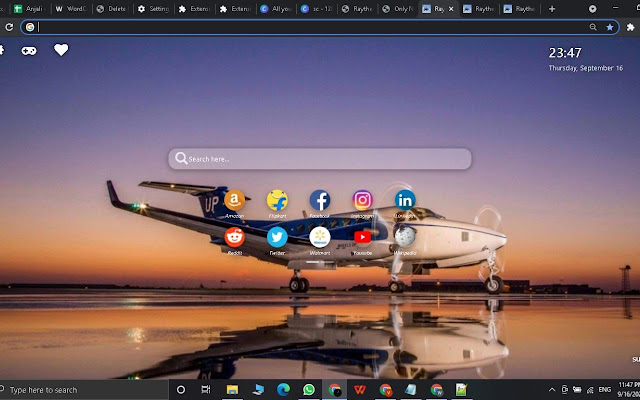Image resolution: width=640 pixels, height=400 pixels.
Task: Open WPS Office from taskbar
Action: click(360, 390)
